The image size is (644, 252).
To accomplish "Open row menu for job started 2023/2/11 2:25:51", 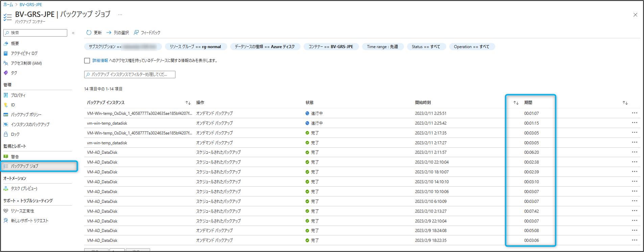I will tap(635, 113).
